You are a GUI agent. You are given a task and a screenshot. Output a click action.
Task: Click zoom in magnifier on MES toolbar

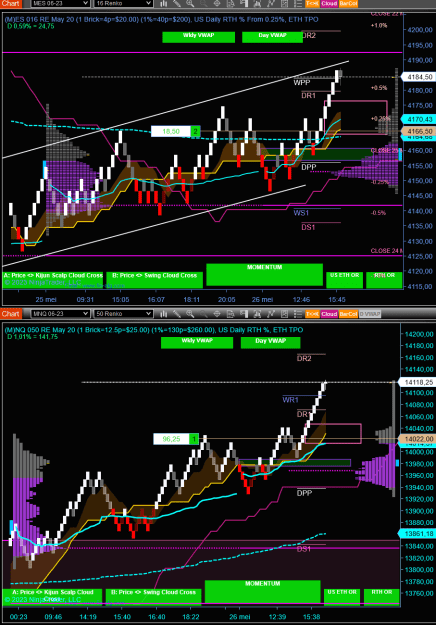(x=190, y=4)
